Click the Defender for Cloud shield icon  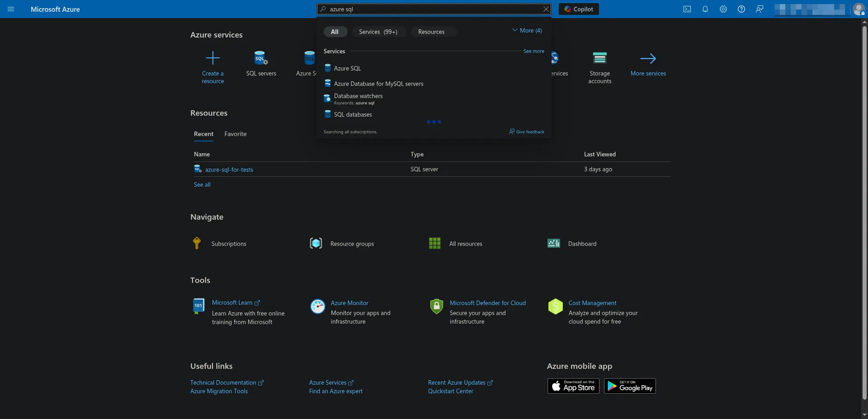click(x=436, y=306)
